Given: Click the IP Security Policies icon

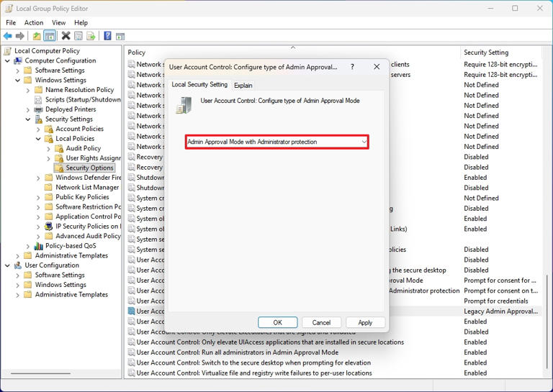Looking at the screenshot, I should [x=49, y=227].
